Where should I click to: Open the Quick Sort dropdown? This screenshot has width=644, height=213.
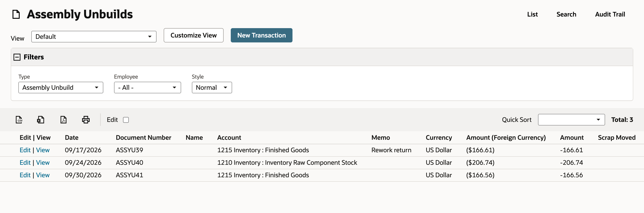[571, 120]
